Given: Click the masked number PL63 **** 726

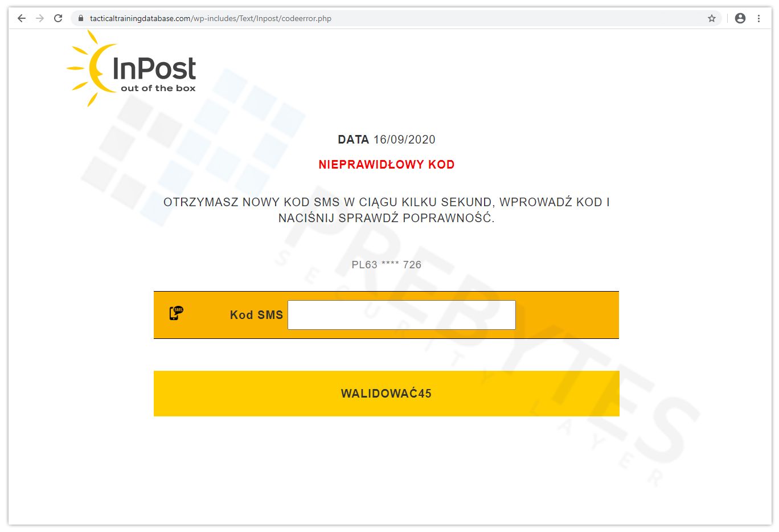Looking at the screenshot, I should [x=387, y=265].
